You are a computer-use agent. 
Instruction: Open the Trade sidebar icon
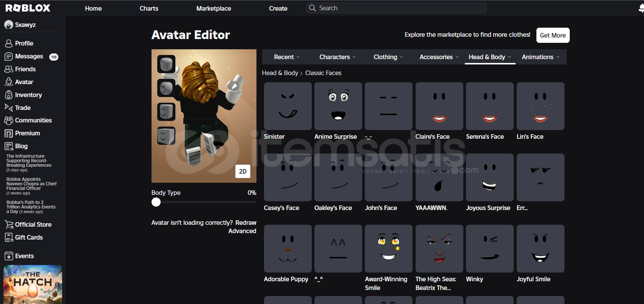pos(9,108)
